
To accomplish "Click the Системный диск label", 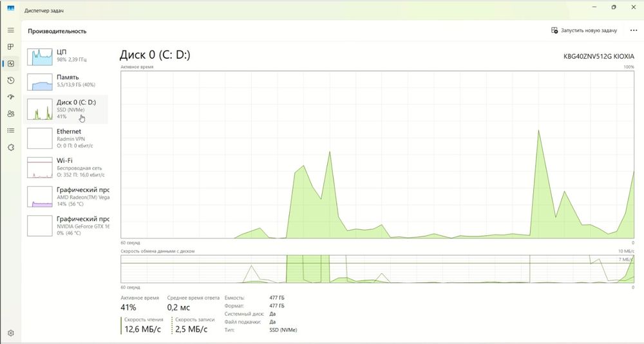I will tap(244, 314).
